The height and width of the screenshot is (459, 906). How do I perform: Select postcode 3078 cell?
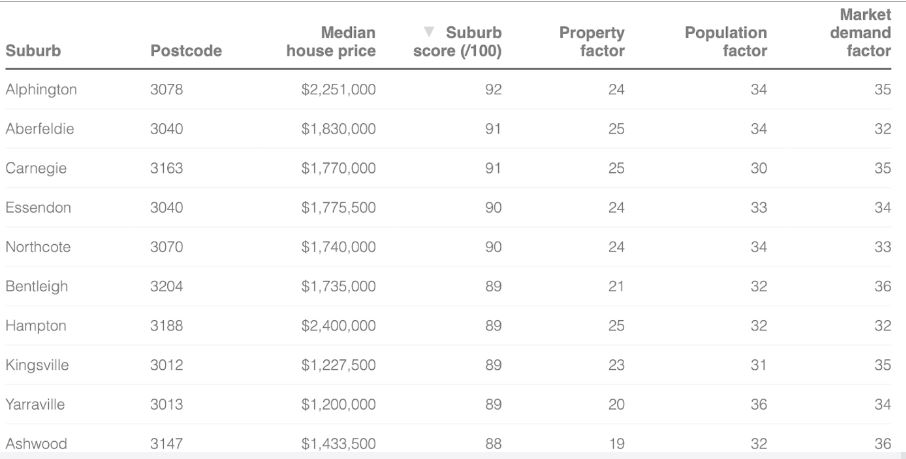167,90
